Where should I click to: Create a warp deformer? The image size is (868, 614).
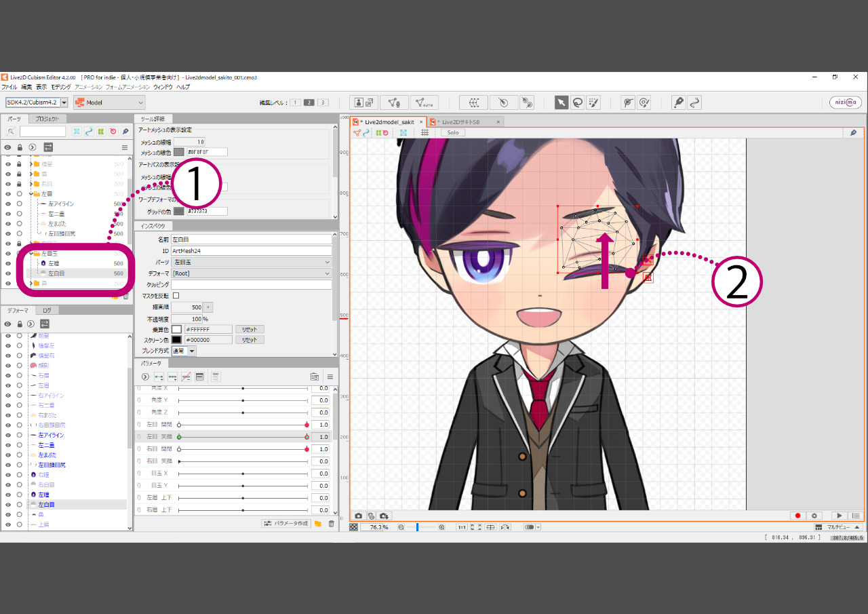point(473,102)
